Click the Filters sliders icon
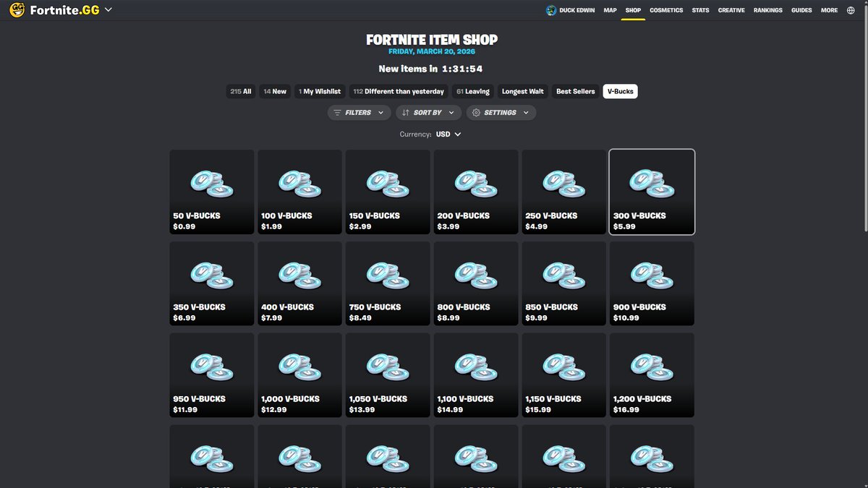The image size is (868, 488). (x=338, y=113)
